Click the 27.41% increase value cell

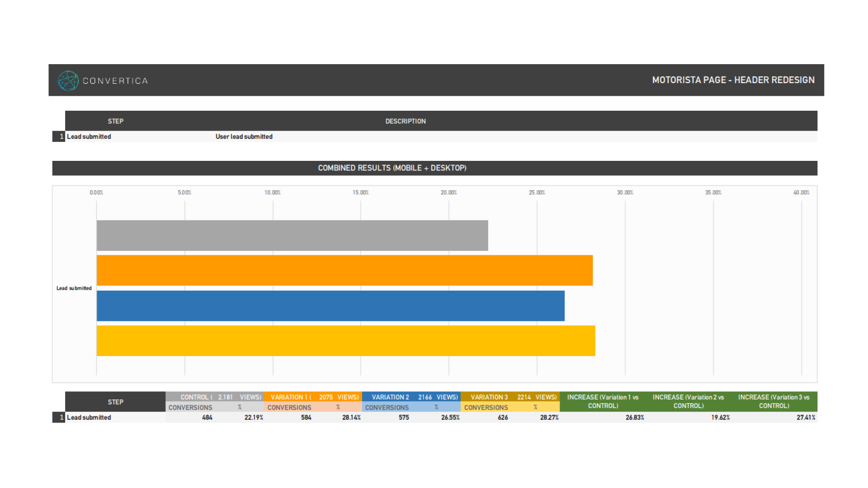(x=806, y=418)
